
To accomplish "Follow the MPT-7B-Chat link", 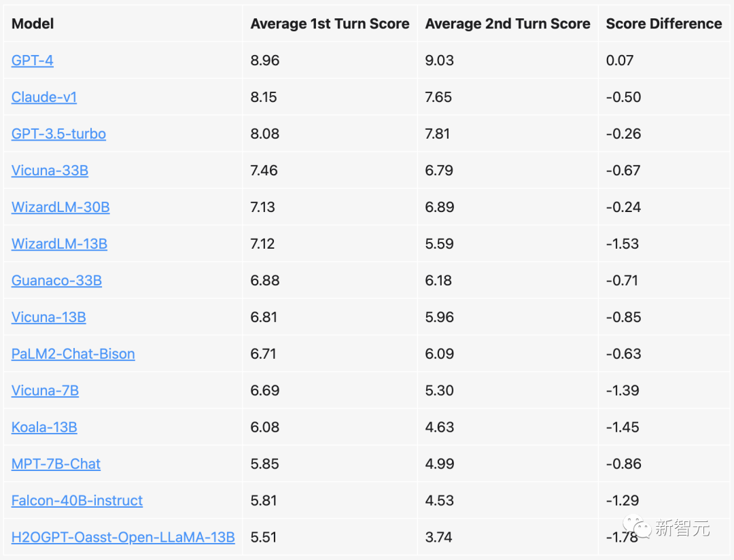I will 56,464.
